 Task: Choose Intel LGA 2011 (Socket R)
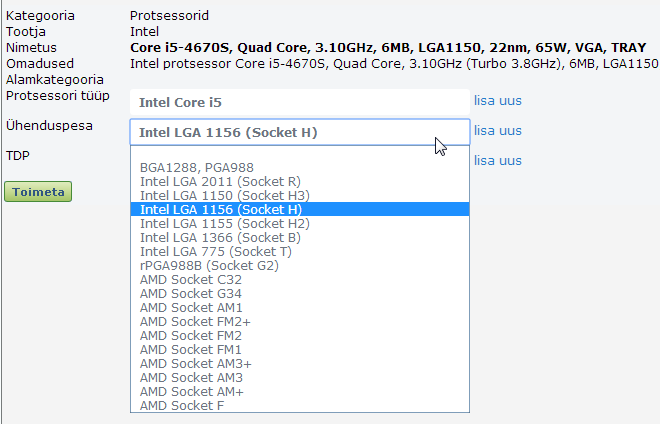(300, 181)
